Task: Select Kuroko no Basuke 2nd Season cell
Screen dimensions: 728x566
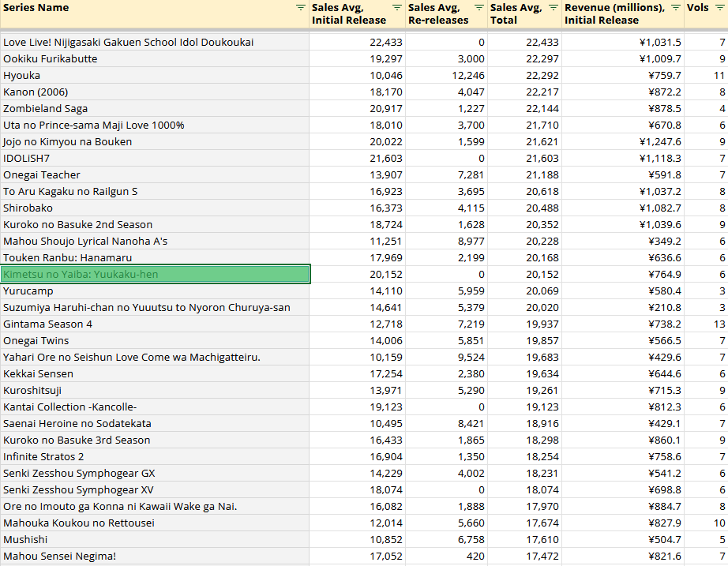Action: pos(155,225)
